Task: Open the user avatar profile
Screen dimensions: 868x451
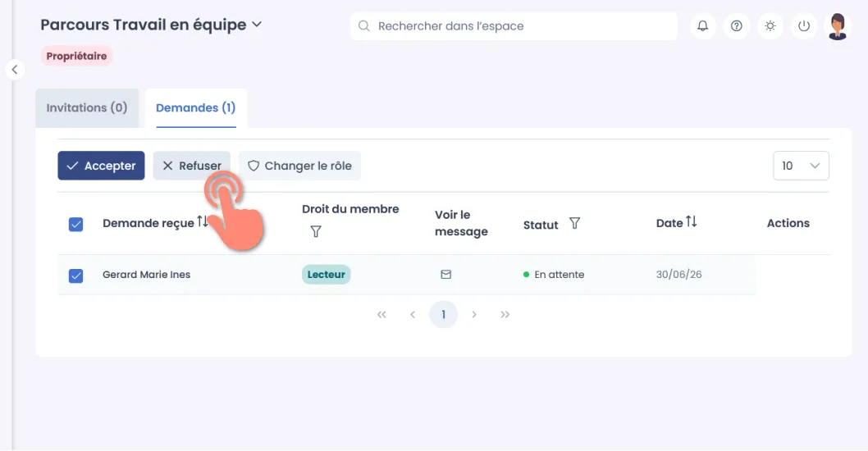Action: click(x=838, y=26)
